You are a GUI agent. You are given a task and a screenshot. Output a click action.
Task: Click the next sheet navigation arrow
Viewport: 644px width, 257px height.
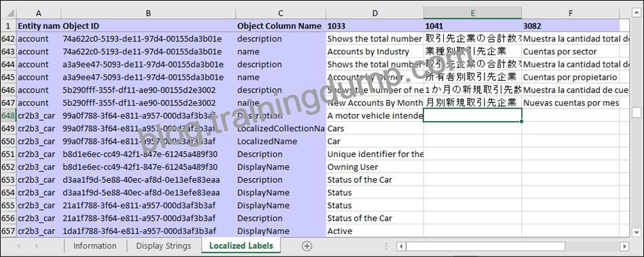[37, 246]
